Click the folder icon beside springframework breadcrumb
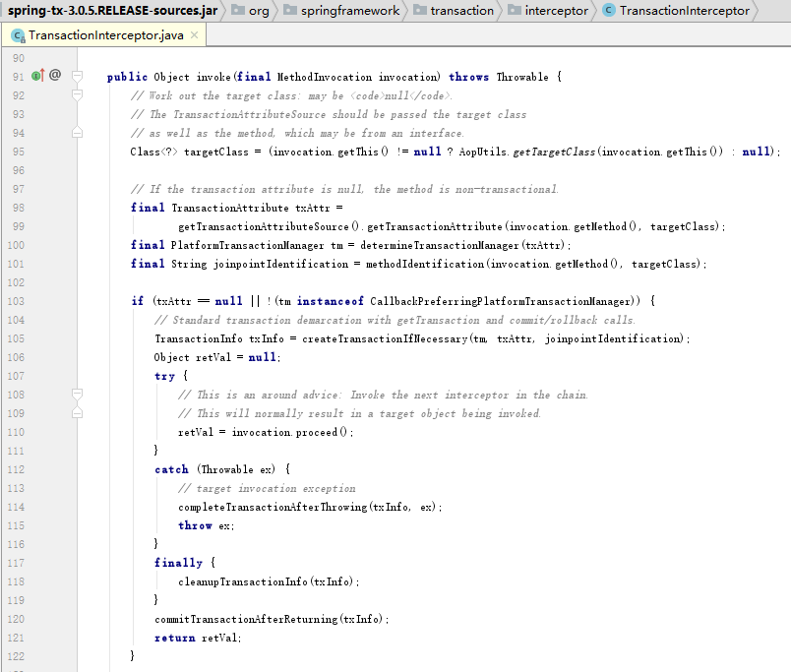This screenshot has width=791, height=672. point(290,10)
